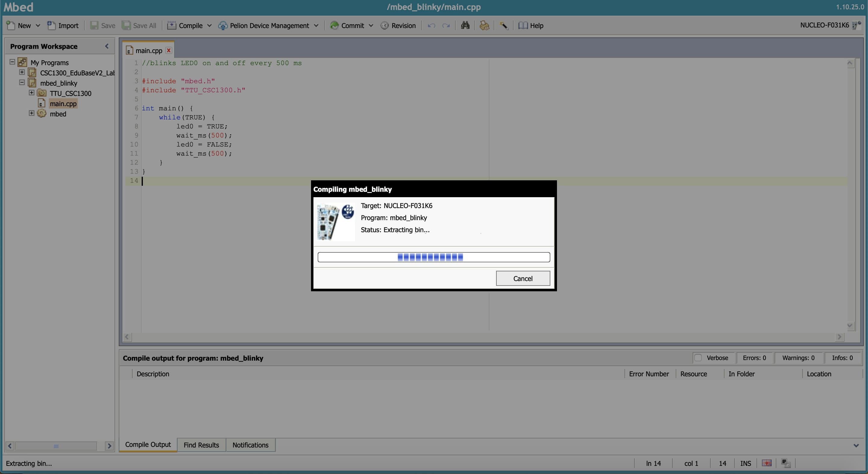Click the Help book icon
Image resolution: width=868 pixels, height=474 pixels.
point(523,25)
